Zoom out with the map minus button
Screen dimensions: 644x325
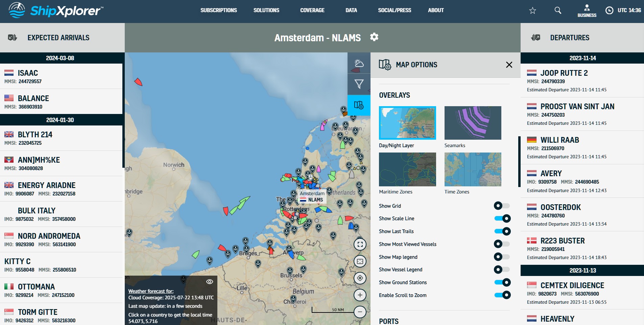point(360,312)
